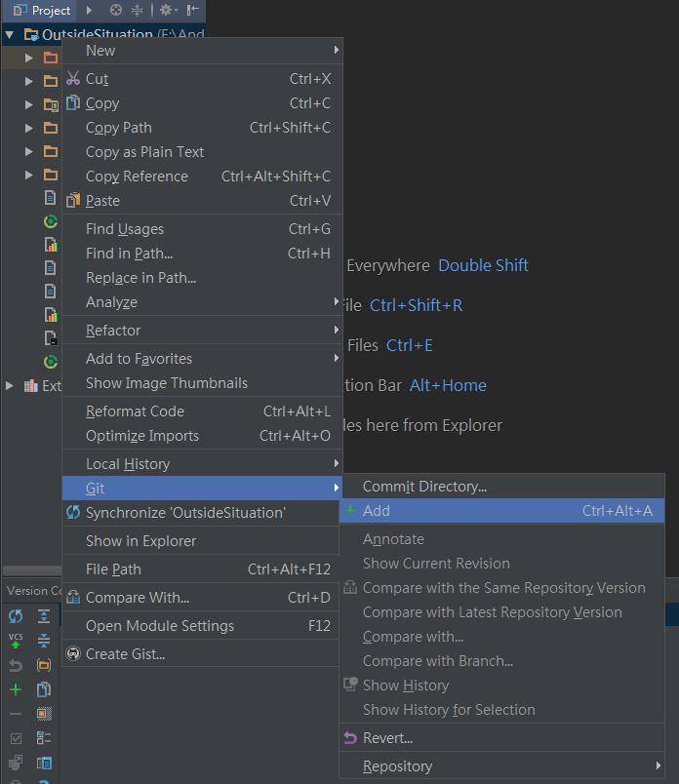This screenshot has height=784, width=679.
Task: Open the Repository submenu
Action: tap(397, 766)
